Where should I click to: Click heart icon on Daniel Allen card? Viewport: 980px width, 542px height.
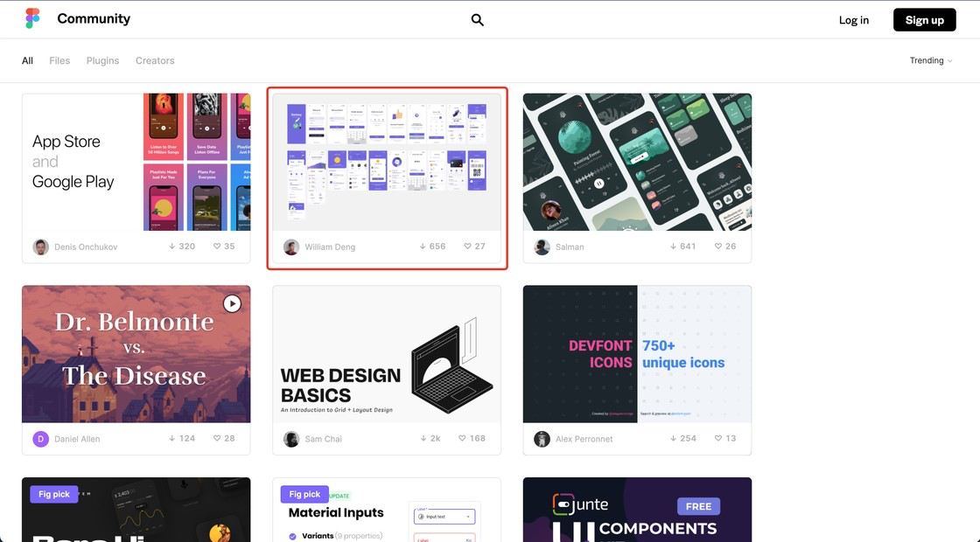pyautogui.click(x=217, y=438)
